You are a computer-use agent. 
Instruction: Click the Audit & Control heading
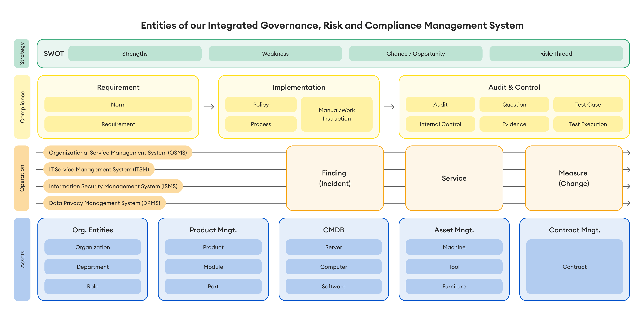pos(514,87)
